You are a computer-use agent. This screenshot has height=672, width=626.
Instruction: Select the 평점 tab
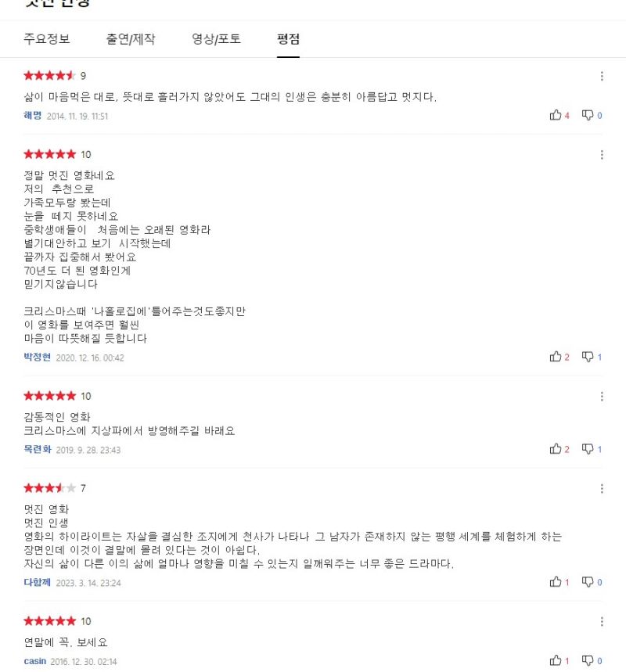(x=288, y=39)
